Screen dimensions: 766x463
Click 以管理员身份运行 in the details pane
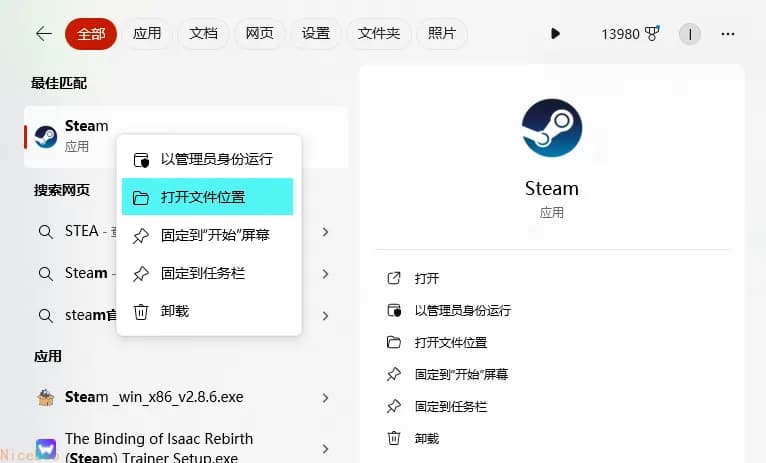[463, 311]
